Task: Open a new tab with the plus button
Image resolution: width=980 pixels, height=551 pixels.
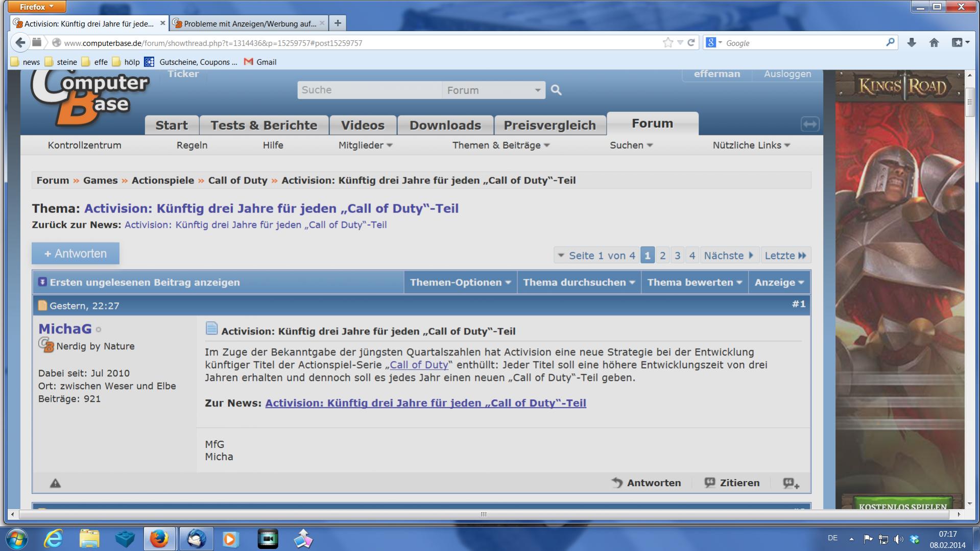Action: click(338, 23)
